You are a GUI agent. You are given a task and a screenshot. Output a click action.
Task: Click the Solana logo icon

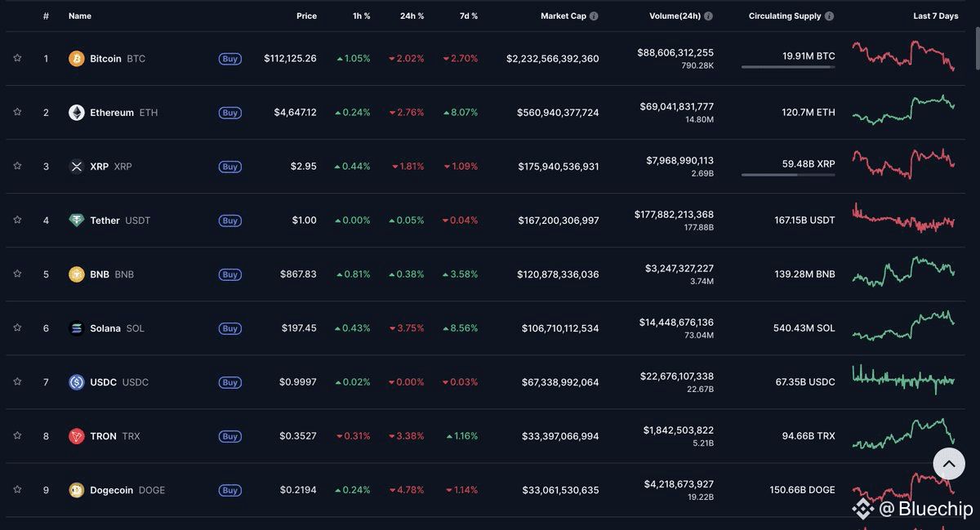77,328
